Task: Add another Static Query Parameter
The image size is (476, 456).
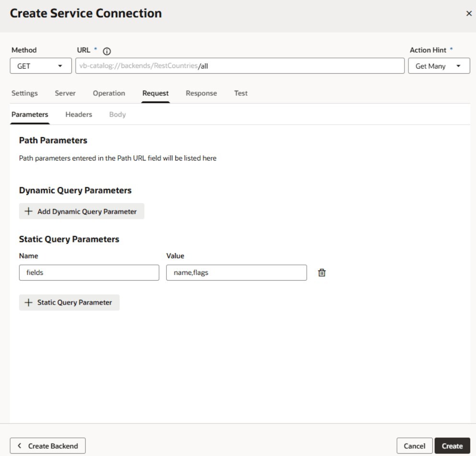Action: [69, 302]
